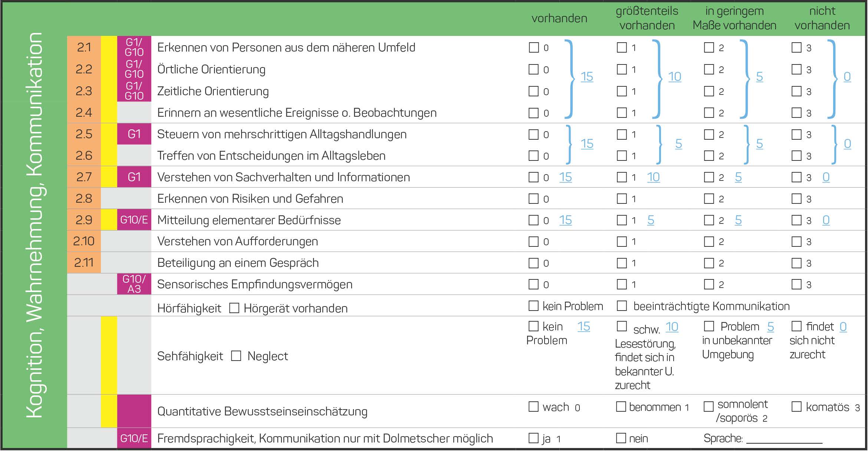Image resolution: width=868 pixels, height=451 pixels.
Task: Click 'größtenteils vorhanden' column header
Action: [x=647, y=18]
